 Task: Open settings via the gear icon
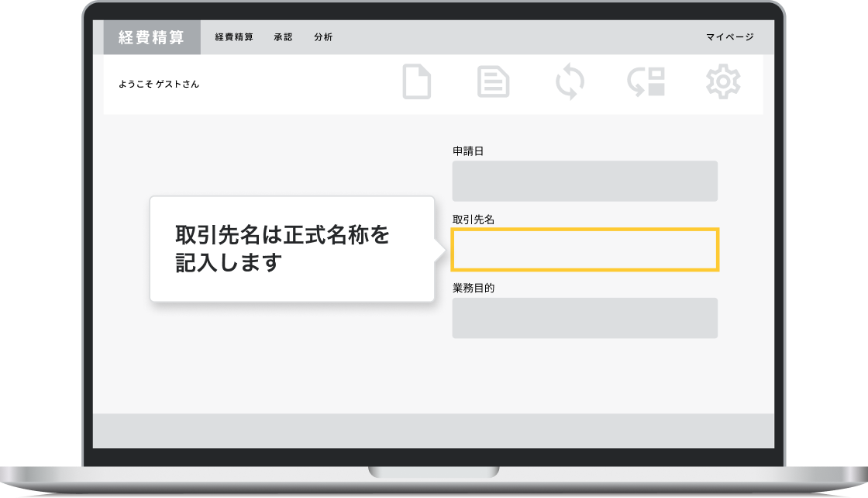click(723, 82)
